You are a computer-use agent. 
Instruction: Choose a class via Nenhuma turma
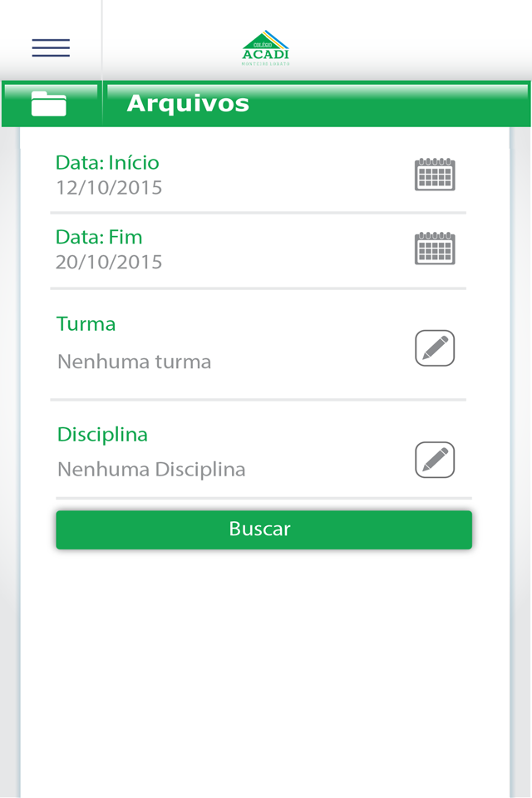tap(134, 362)
